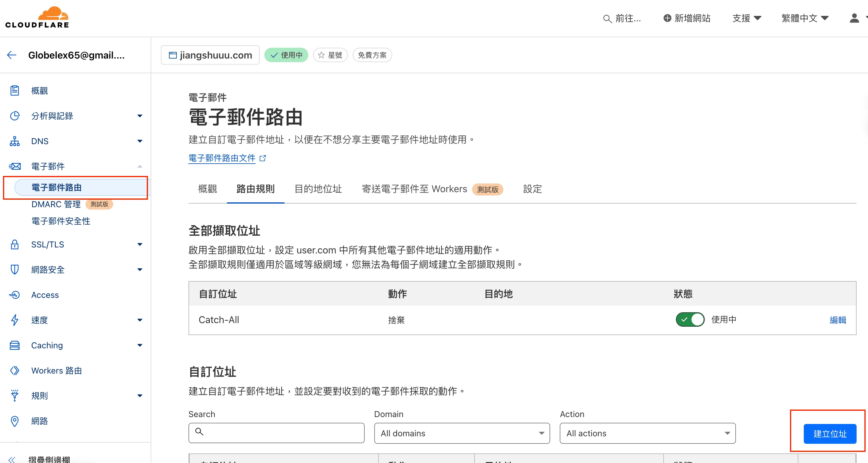Image resolution: width=868 pixels, height=463 pixels.
Task: Click the 分析與記錄 pie chart icon
Action: (14, 116)
